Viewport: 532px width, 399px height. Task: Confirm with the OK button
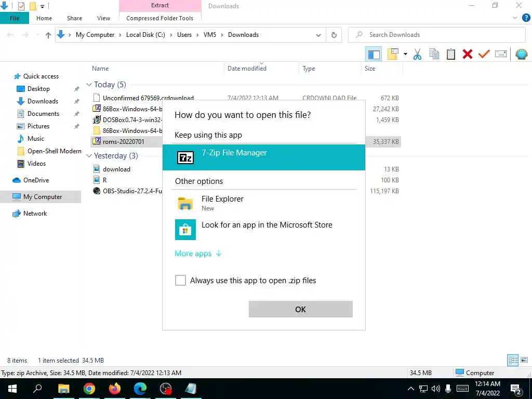tap(301, 309)
